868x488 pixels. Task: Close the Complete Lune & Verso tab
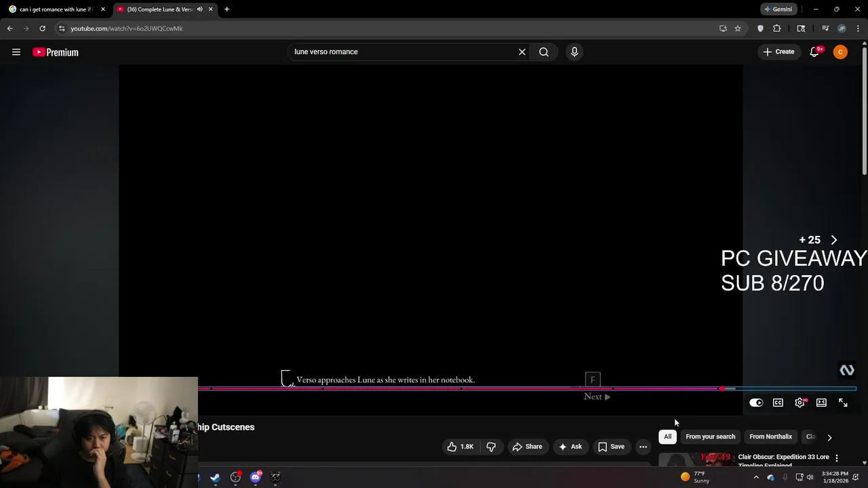click(x=210, y=9)
